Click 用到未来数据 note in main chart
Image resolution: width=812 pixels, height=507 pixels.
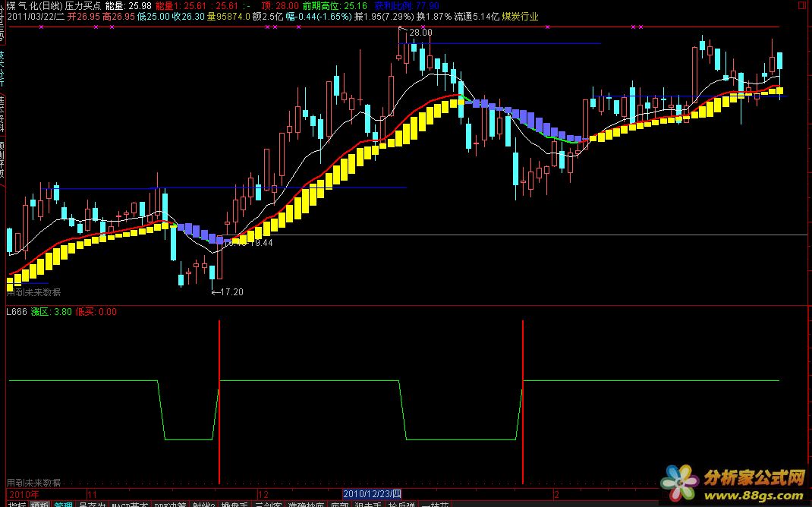33,292
